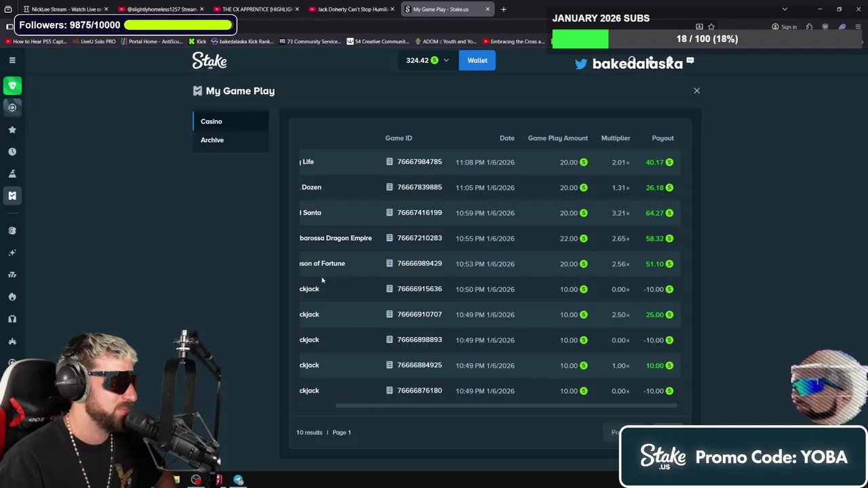Open bakedalaska Kick Rank bookmark
The height and width of the screenshot is (488, 868).
(241, 41)
